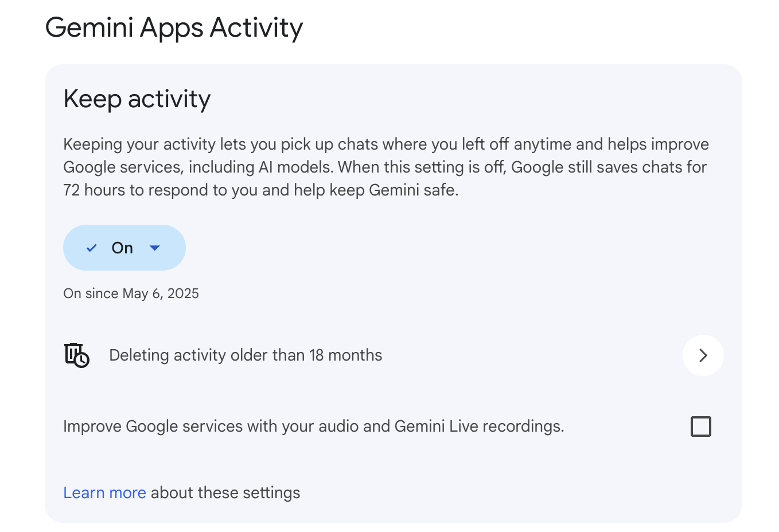The image size is (779, 532).
Task: Click the "Keep activity" section heading
Action: tap(137, 99)
